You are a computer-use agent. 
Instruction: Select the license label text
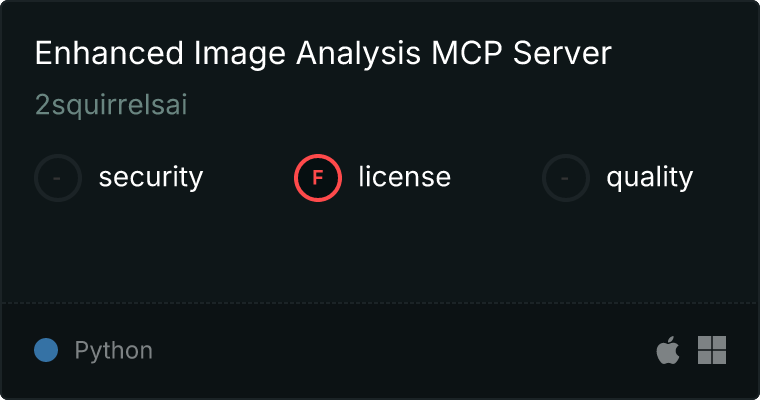click(x=405, y=176)
